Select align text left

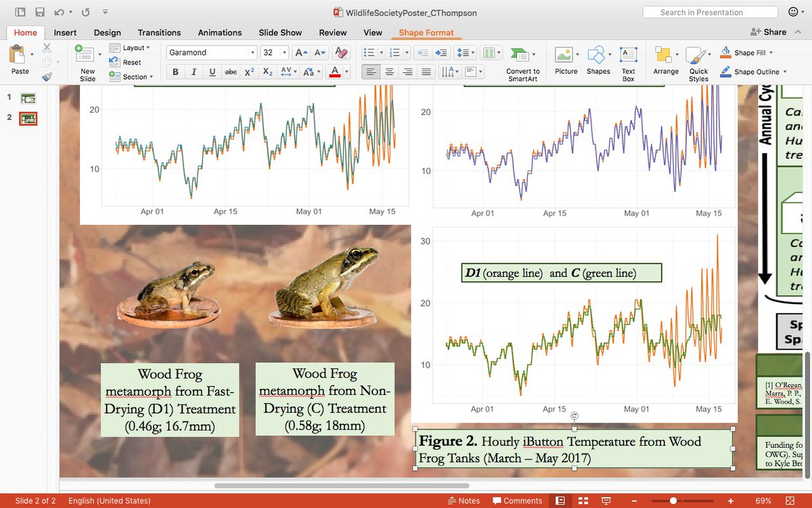[371, 72]
